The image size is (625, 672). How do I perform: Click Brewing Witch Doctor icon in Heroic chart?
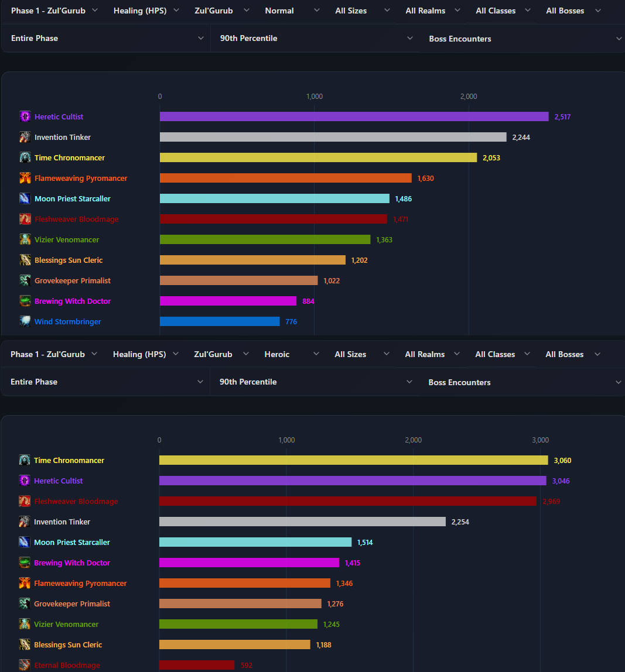point(25,563)
